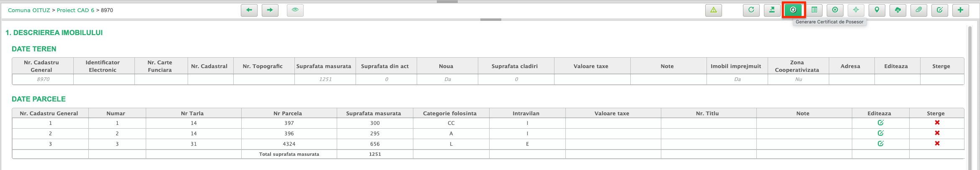This screenshot has height=170, width=980.
Task: Click the warning triangle toolbar icon
Action: (713, 10)
